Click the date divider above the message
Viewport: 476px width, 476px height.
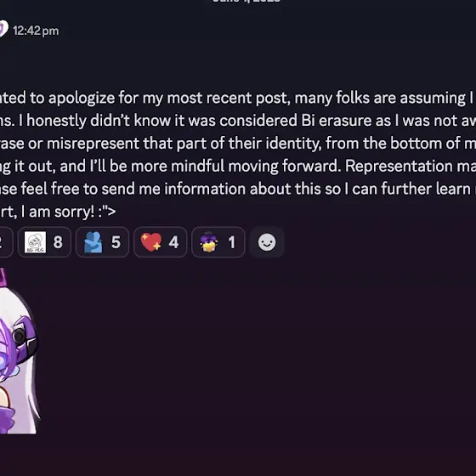pyautogui.click(x=246, y=2)
